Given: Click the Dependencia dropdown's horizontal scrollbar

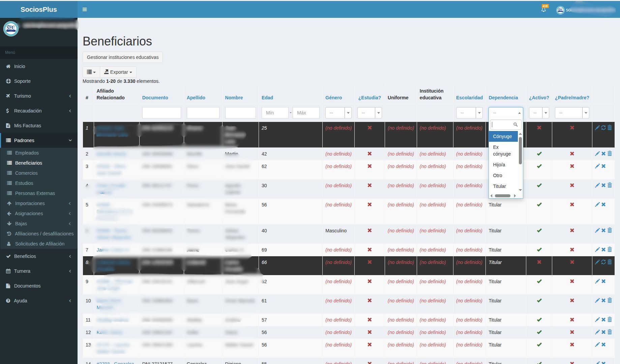Looking at the screenshot, I should click(502, 196).
